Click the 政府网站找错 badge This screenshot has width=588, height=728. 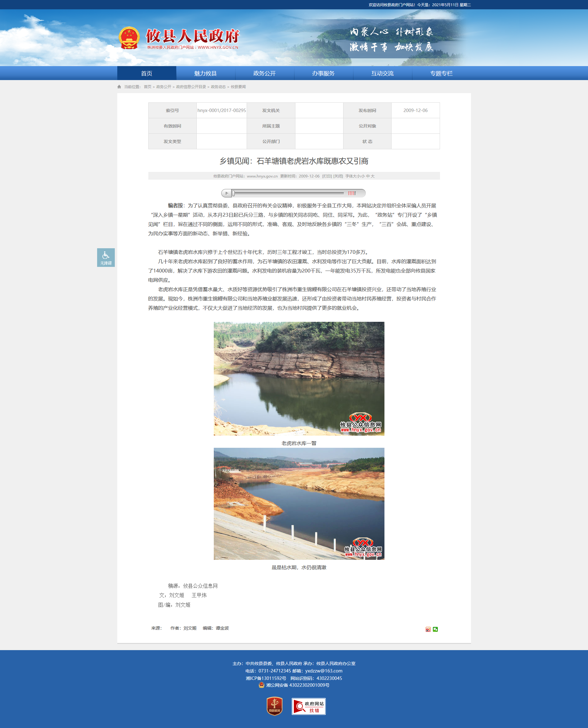(x=308, y=706)
